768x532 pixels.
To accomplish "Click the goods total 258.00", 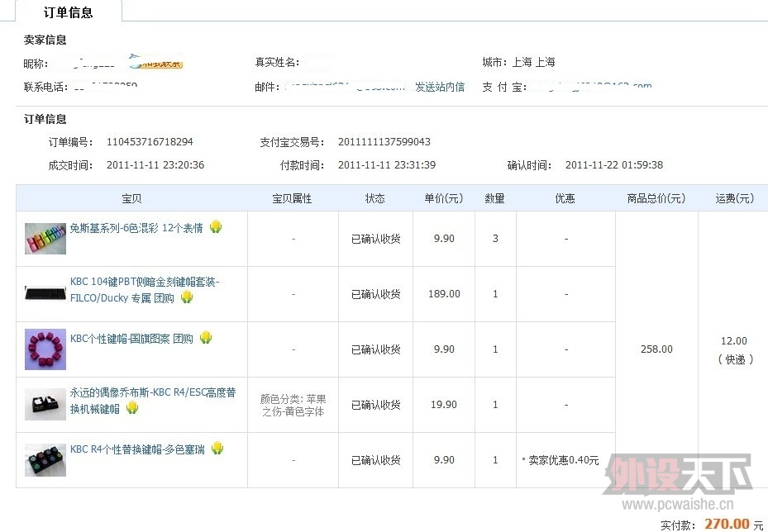I will tap(656, 349).
